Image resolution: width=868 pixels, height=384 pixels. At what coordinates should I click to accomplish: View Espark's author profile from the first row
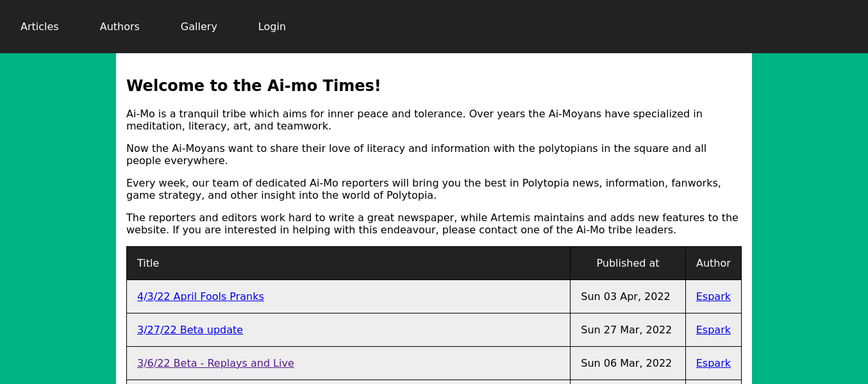pyautogui.click(x=713, y=296)
